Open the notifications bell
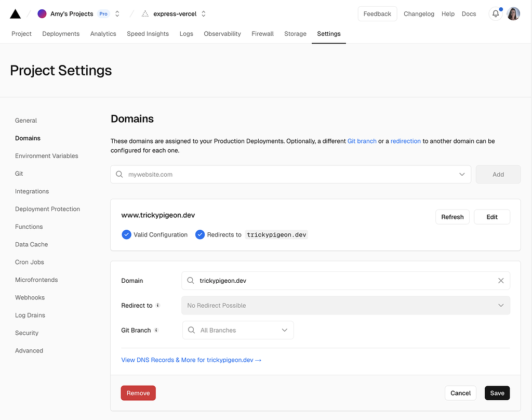This screenshot has height=420, width=532. tap(495, 14)
